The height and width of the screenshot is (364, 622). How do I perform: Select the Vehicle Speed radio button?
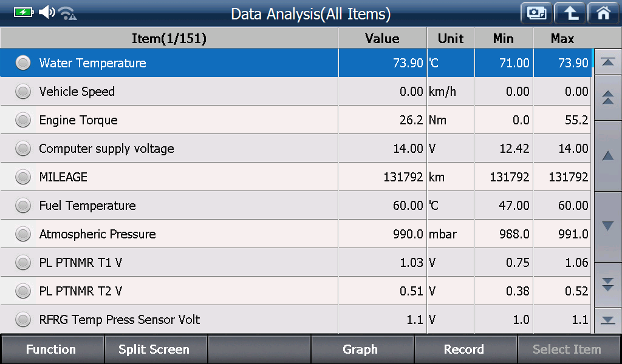tap(23, 91)
